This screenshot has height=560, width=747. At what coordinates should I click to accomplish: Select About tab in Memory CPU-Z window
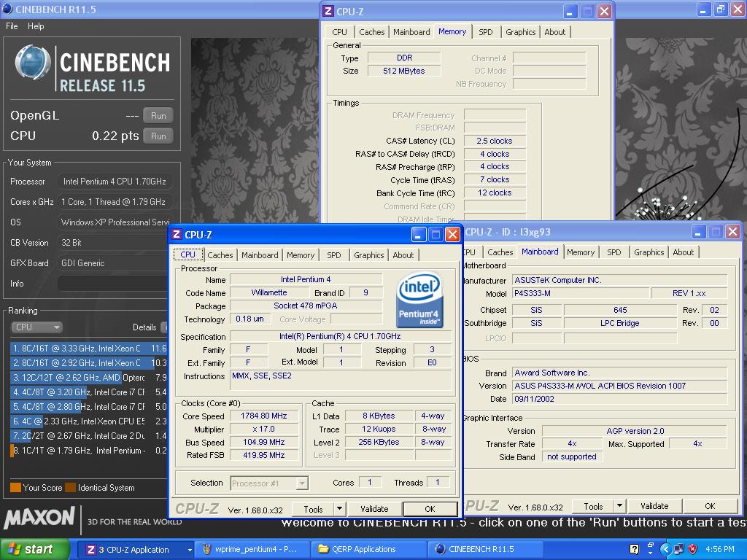point(555,32)
